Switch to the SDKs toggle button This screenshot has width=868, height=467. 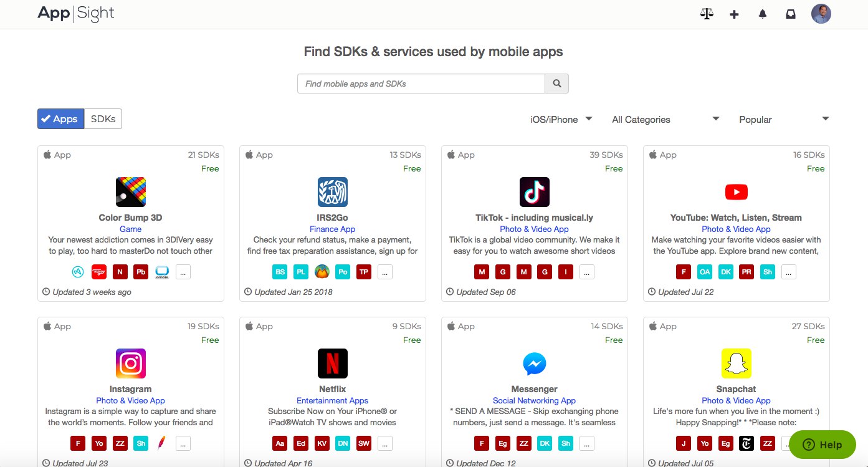point(103,119)
